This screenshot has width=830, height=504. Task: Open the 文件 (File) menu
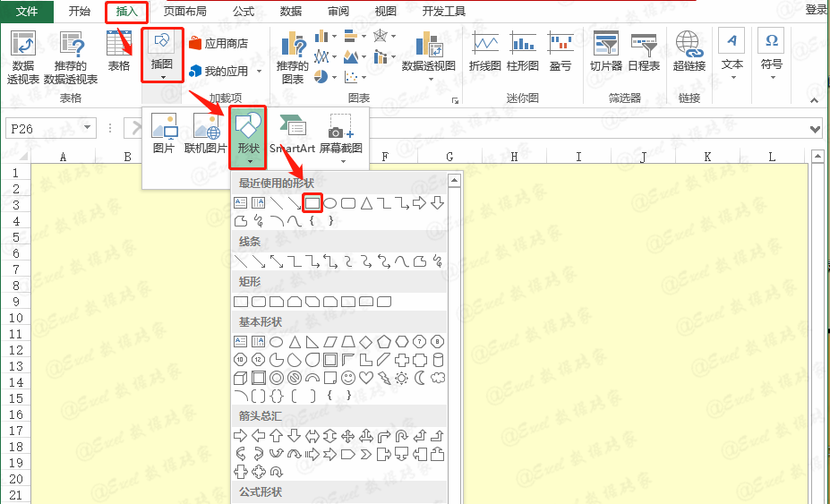click(27, 11)
